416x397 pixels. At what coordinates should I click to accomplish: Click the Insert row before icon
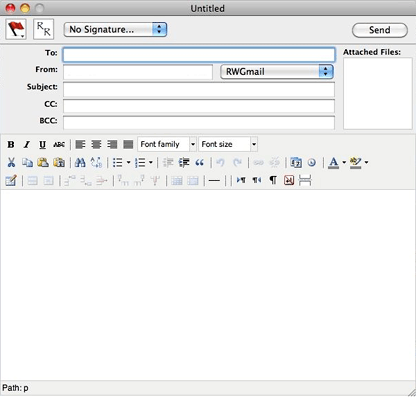pyautogui.click(x=70, y=180)
